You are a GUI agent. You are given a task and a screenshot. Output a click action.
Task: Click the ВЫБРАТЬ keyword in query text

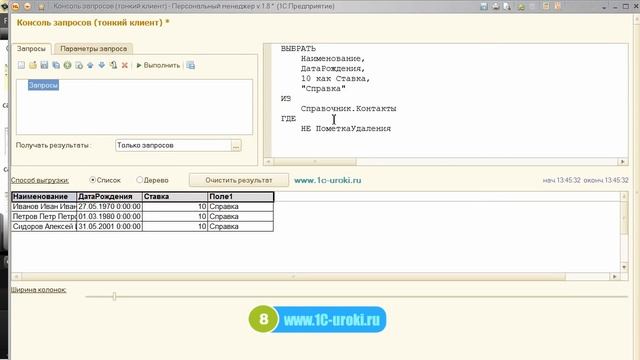[x=298, y=49]
